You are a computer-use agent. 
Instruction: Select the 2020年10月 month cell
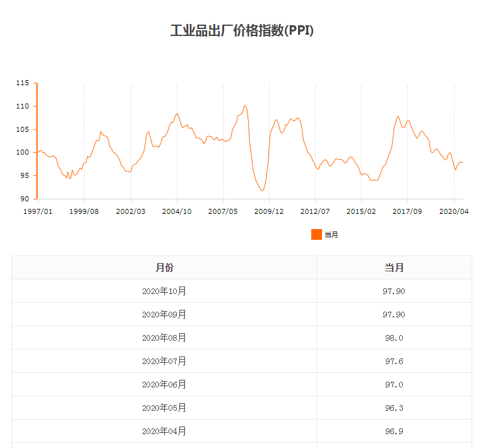point(164,291)
